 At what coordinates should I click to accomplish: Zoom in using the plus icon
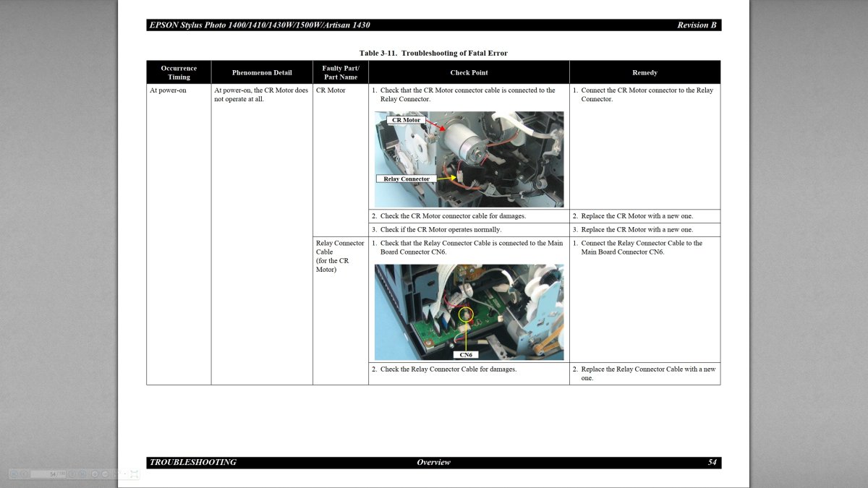[x=95, y=474]
